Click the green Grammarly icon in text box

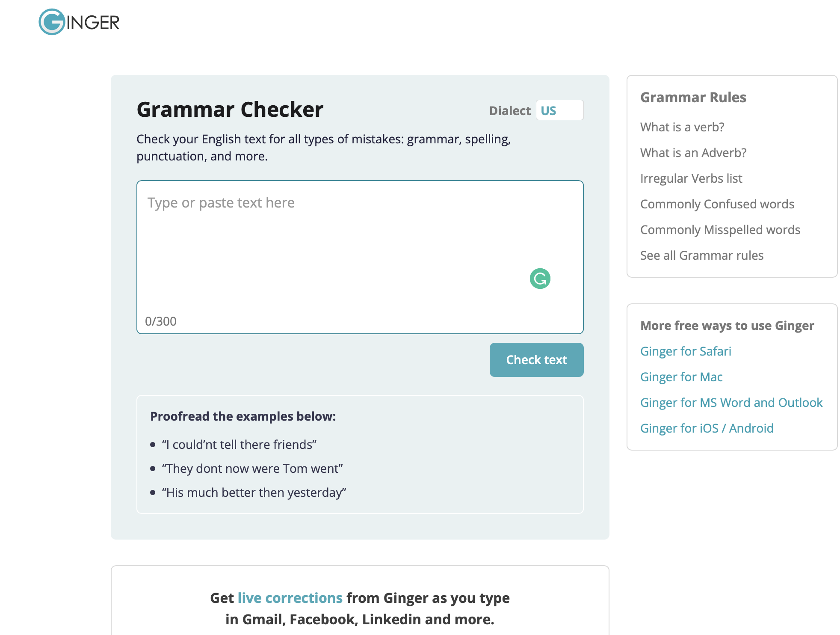540,279
